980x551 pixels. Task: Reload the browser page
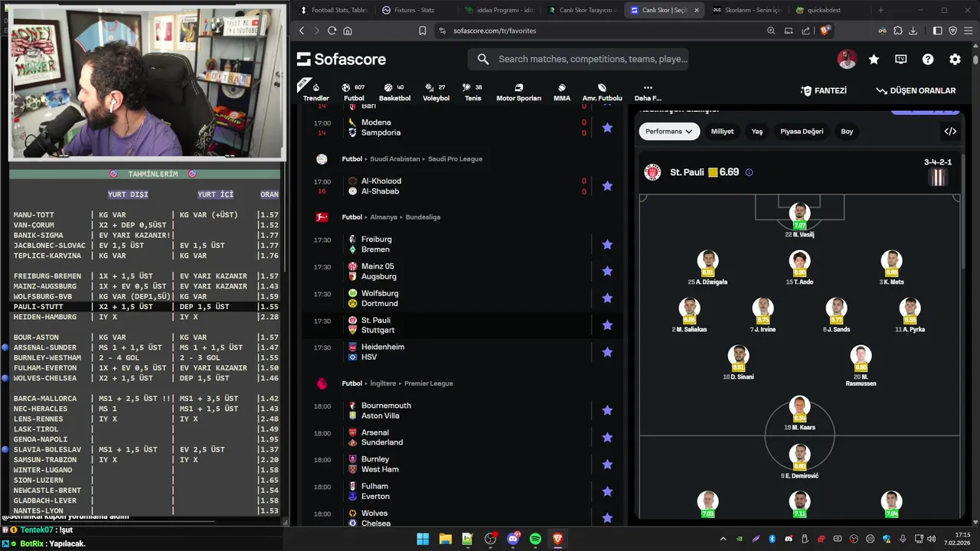[332, 31]
